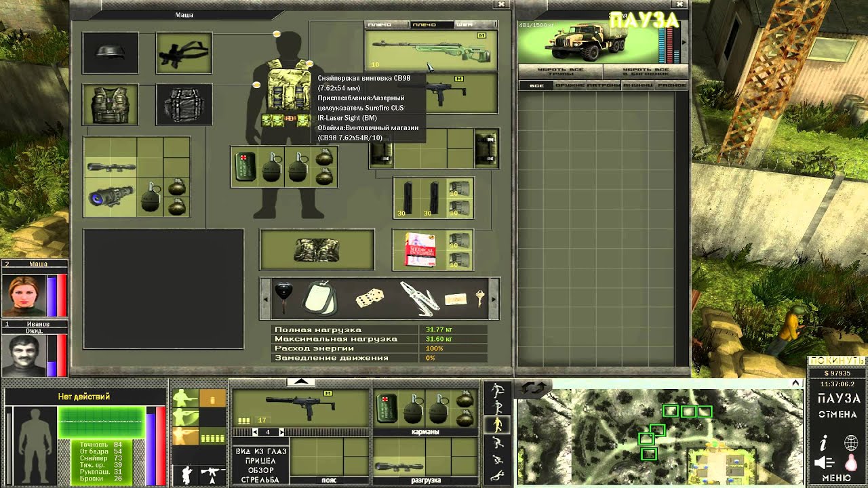Pick up the night vision scope item

[111, 197]
